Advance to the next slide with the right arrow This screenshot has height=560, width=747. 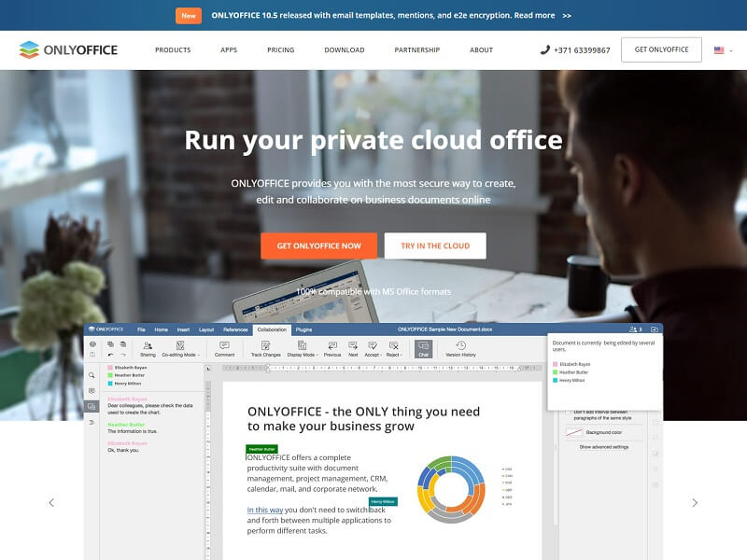[695, 503]
